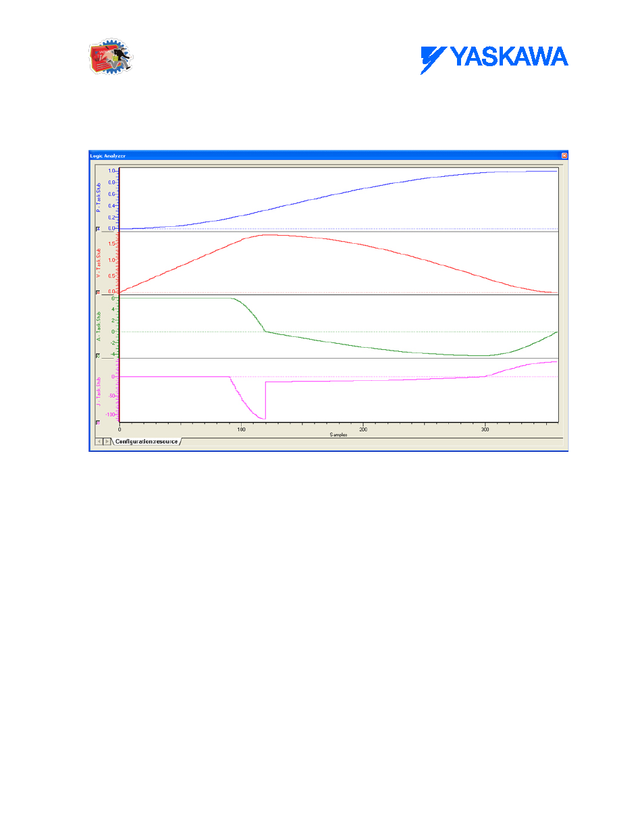Click the V - Task.Stub axis label
644x834 pixels.
click(x=98, y=263)
